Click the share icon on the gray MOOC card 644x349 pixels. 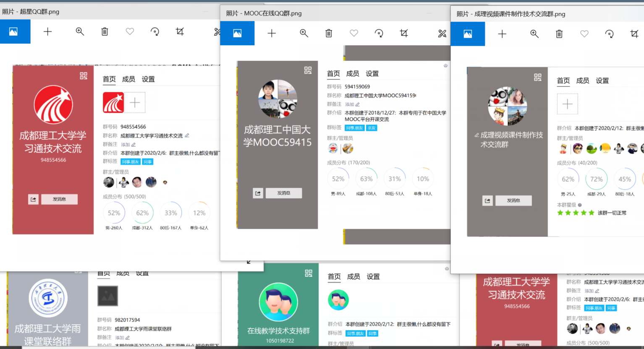pos(258,193)
